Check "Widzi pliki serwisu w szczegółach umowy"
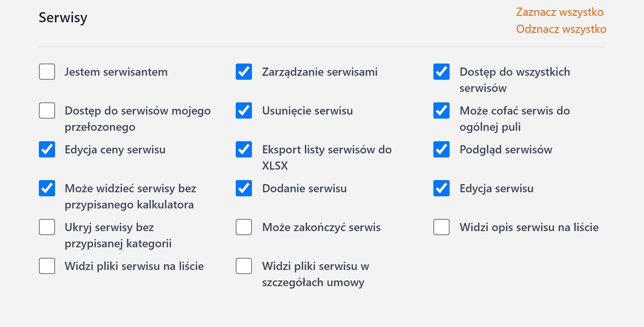644x327 pixels. 244,266
